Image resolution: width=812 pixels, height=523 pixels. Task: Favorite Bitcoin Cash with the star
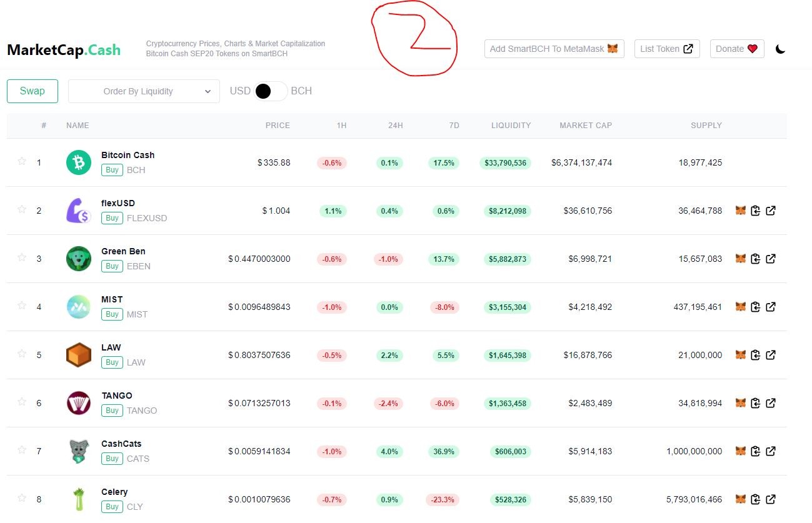[x=22, y=161]
